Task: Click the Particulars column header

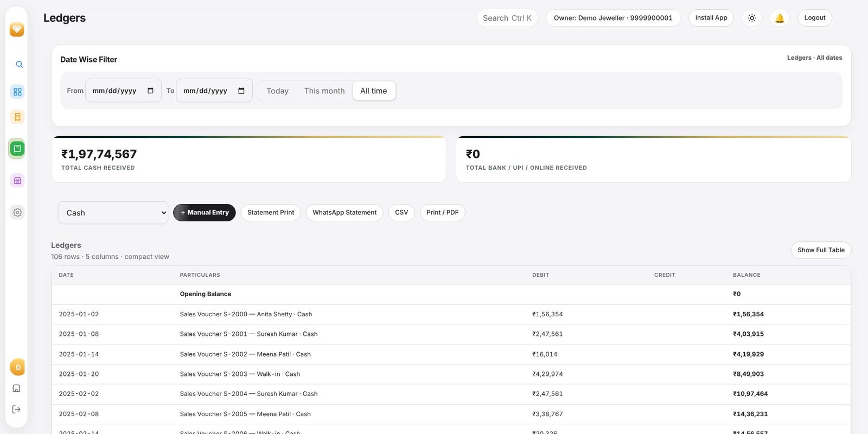Action: 200,275
